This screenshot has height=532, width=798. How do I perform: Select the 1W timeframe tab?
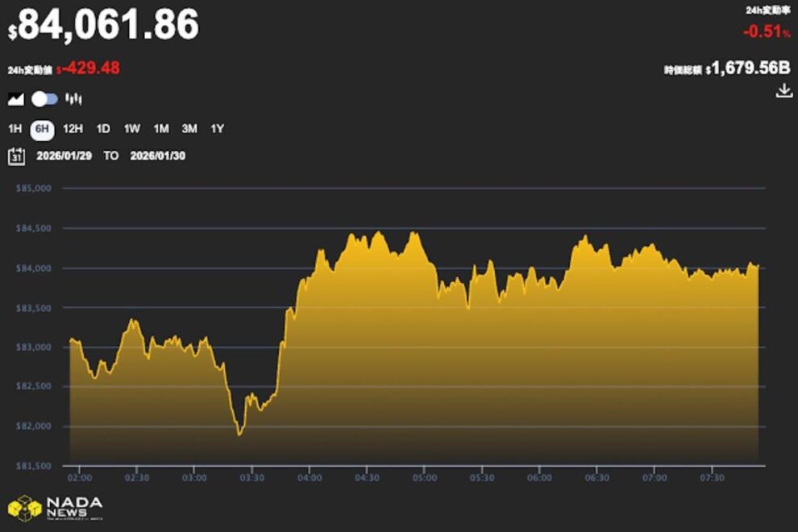pyautogui.click(x=130, y=127)
